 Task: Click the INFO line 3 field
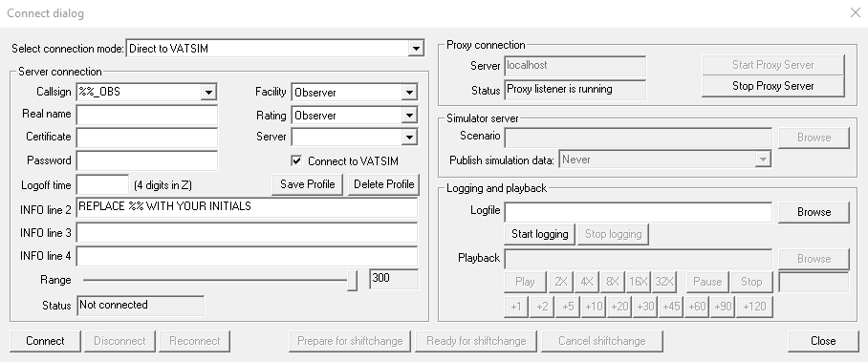tap(247, 232)
